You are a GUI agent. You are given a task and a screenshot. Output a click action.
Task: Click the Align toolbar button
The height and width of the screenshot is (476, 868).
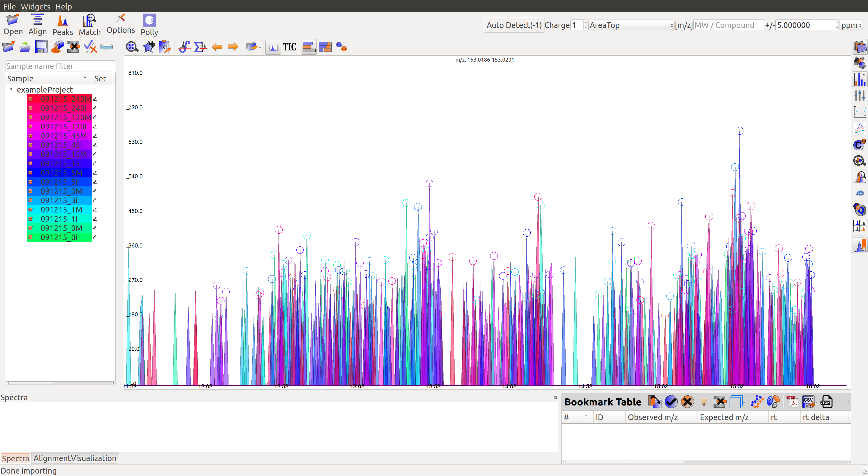click(37, 25)
